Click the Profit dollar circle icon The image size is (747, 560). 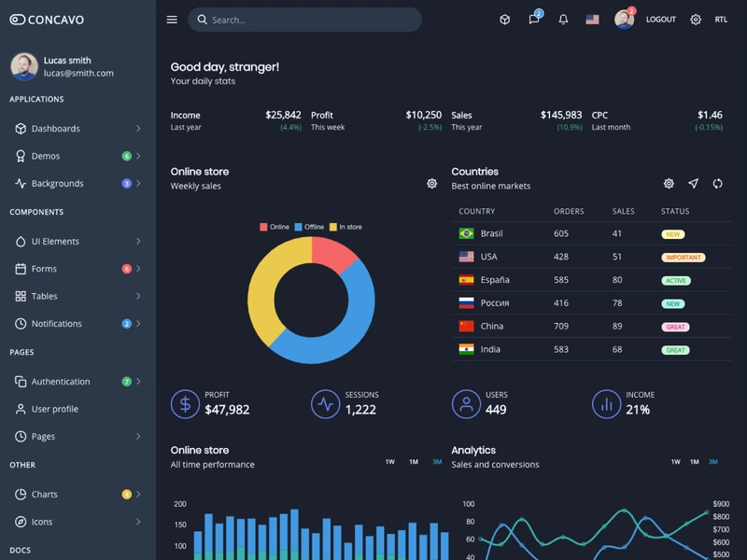coord(185,404)
